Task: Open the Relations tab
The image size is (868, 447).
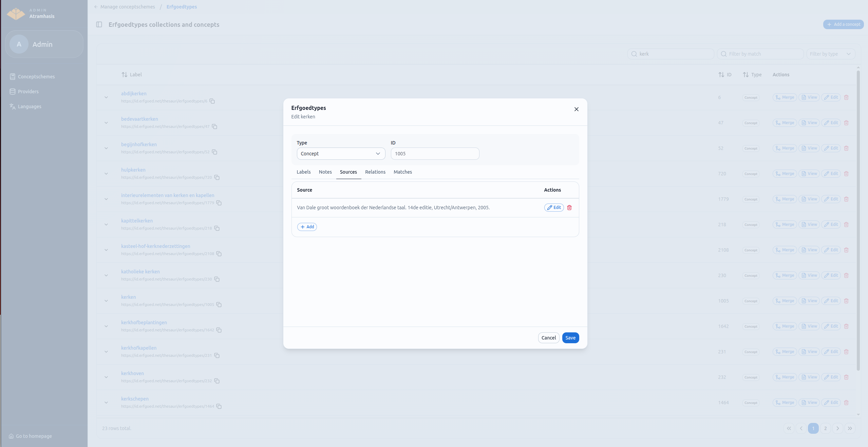Action: click(375, 172)
